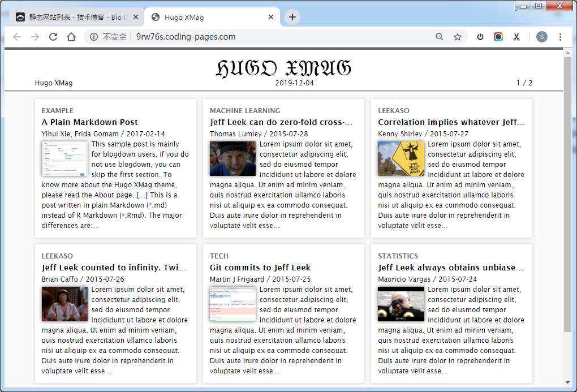577x392 pixels.
Task: Select the Hugo XMag tab
Action: coord(212,17)
